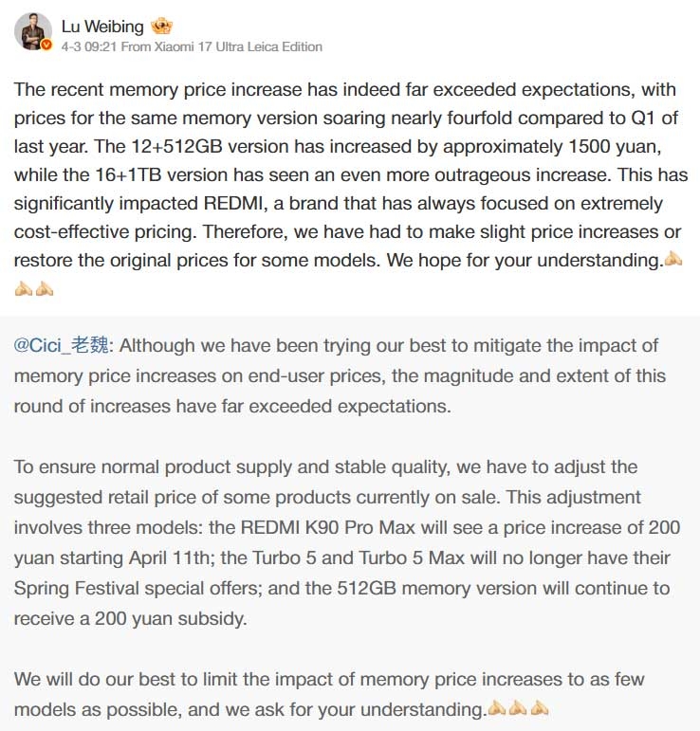Click the orange verified badge on avatar

46,46
